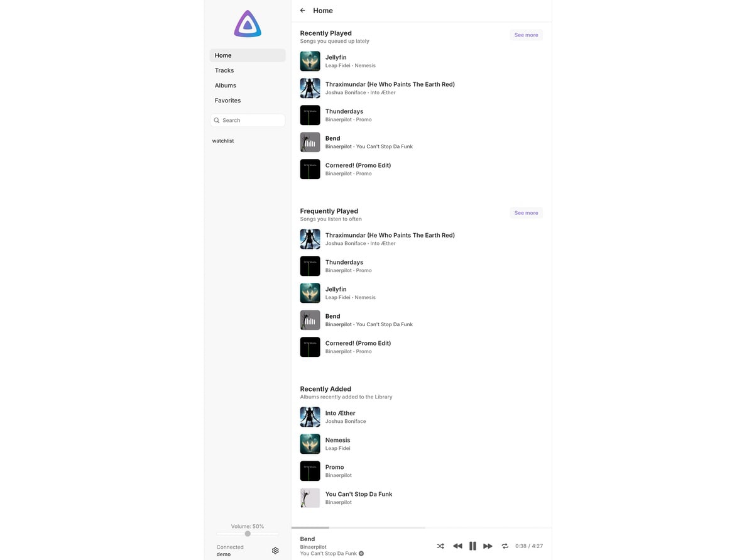754x560 pixels.
Task: Pause the currently playing song
Action: click(473, 546)
